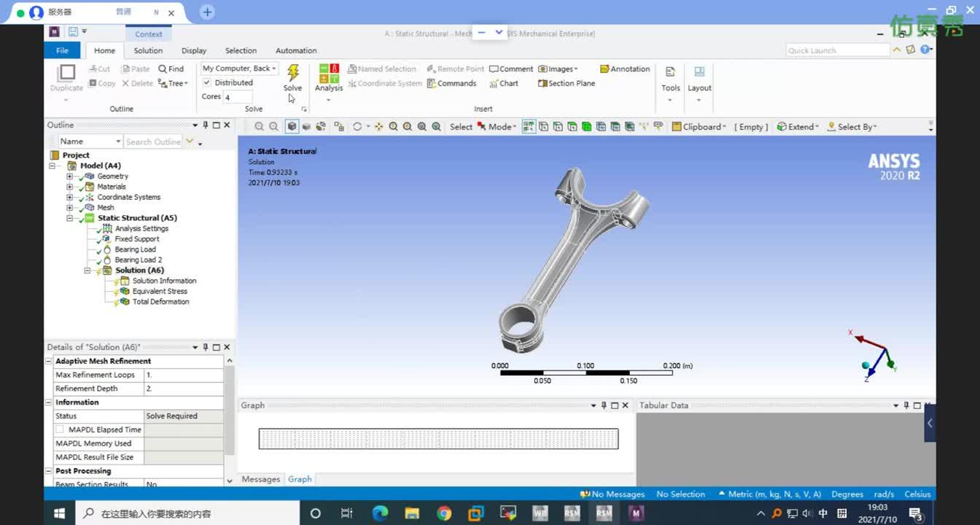Switch to the Messages tab

point(260,479)
